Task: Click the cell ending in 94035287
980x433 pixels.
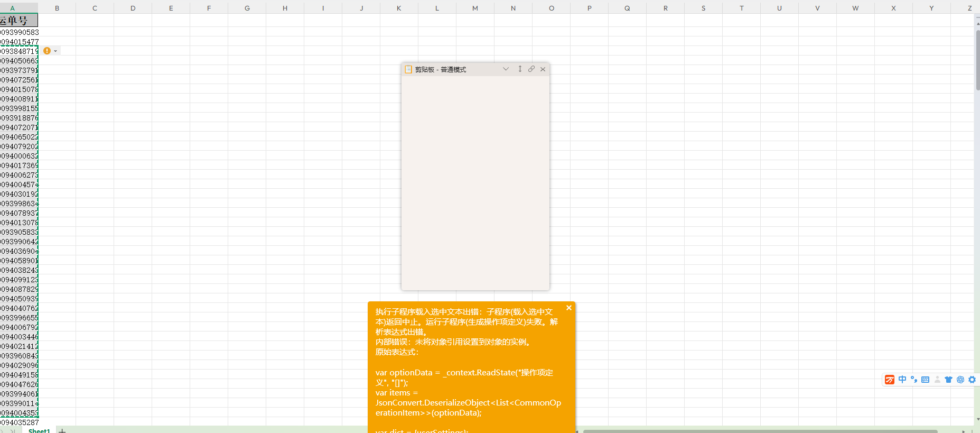Action: pyautogui.click(x=19, y=422)
